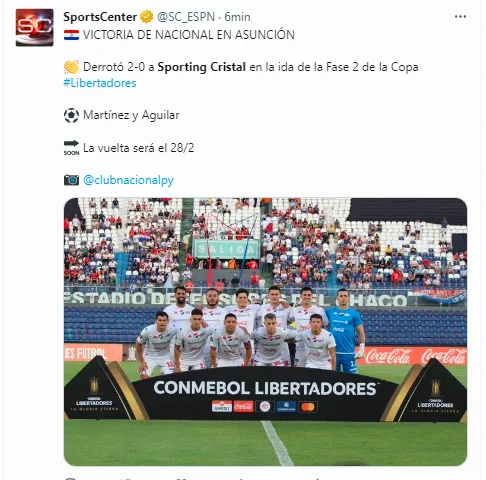Click the SALIDA sign in photo
This screenshot has height=480, width=486.
point(227,249)
